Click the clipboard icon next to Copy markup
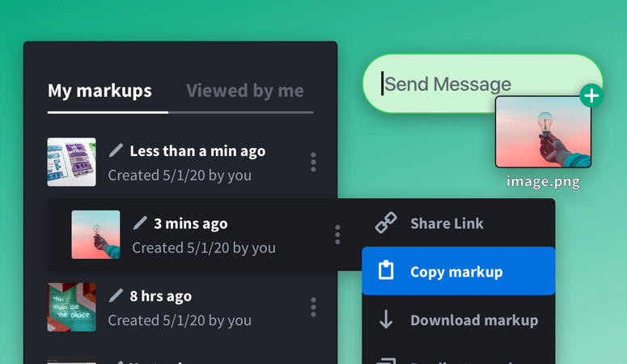 (x=386, y=269)
